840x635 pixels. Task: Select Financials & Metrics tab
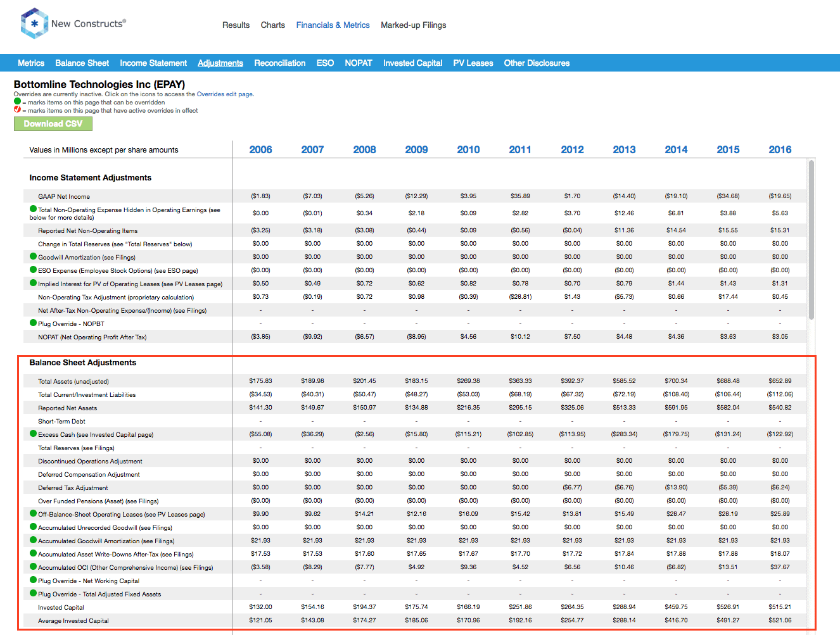[x=333, y=25]
